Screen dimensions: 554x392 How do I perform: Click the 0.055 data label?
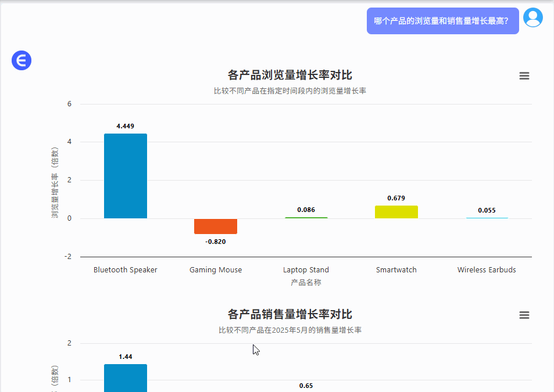pos(487,210)
